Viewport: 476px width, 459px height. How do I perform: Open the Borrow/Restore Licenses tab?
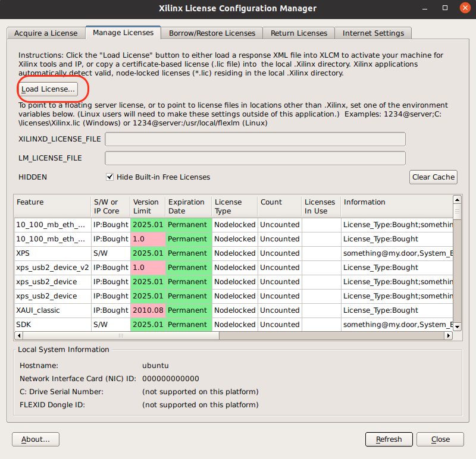point(212,33)
